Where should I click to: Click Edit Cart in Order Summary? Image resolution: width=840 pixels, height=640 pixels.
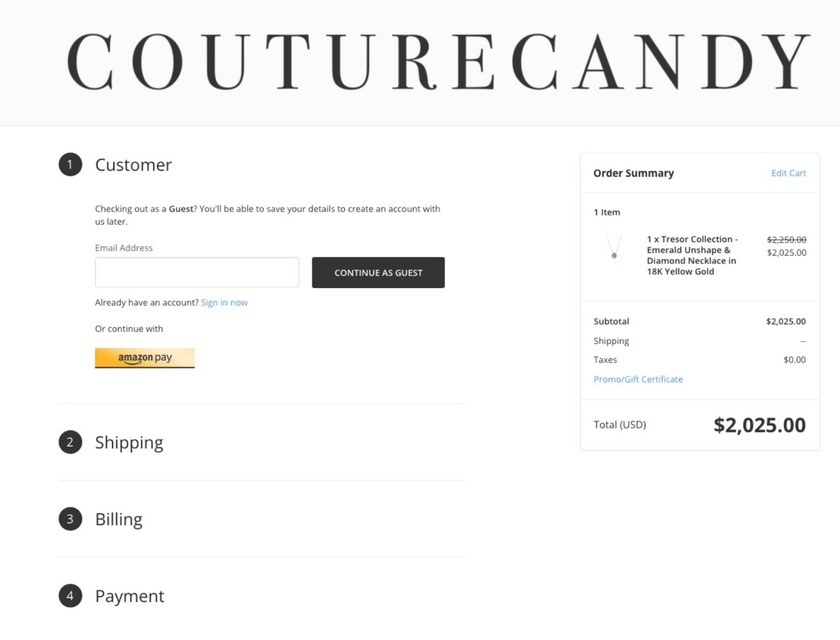[788, 173]
